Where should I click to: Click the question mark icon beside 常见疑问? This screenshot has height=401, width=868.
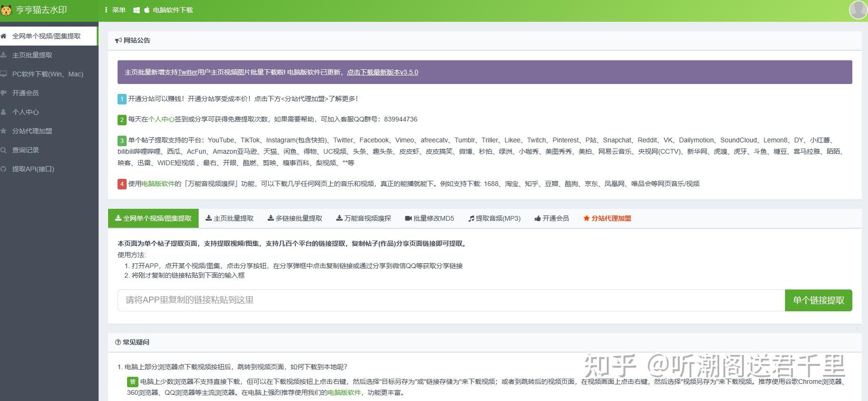[x=118, y=342]
